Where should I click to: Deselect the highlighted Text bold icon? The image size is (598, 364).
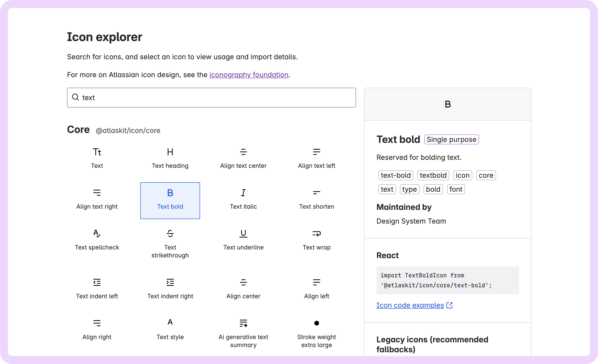(x=170, y=200)
